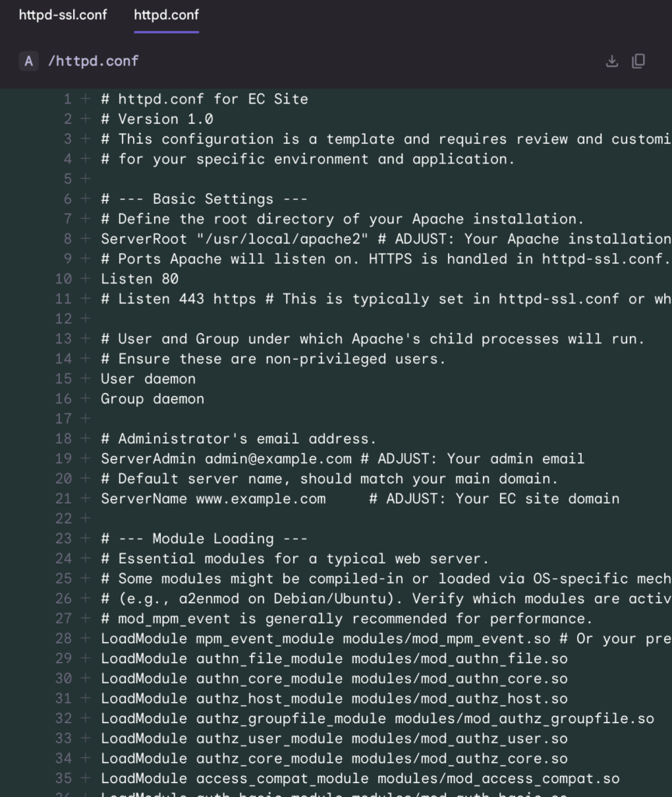Click the plus marker on line 8
The height and width of the screenshot is (797, 672).
point(86,239)
